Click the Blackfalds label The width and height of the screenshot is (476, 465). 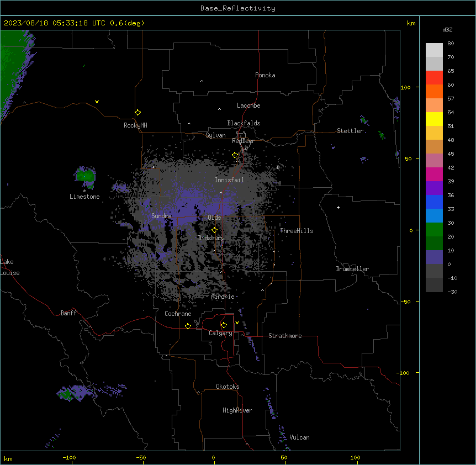[x=244, y=123]
